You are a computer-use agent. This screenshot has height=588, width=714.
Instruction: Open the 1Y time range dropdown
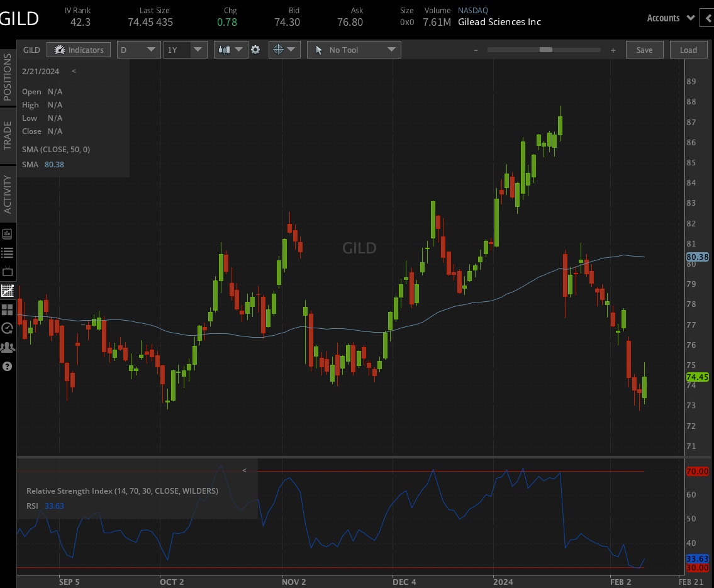pos(185,49)
